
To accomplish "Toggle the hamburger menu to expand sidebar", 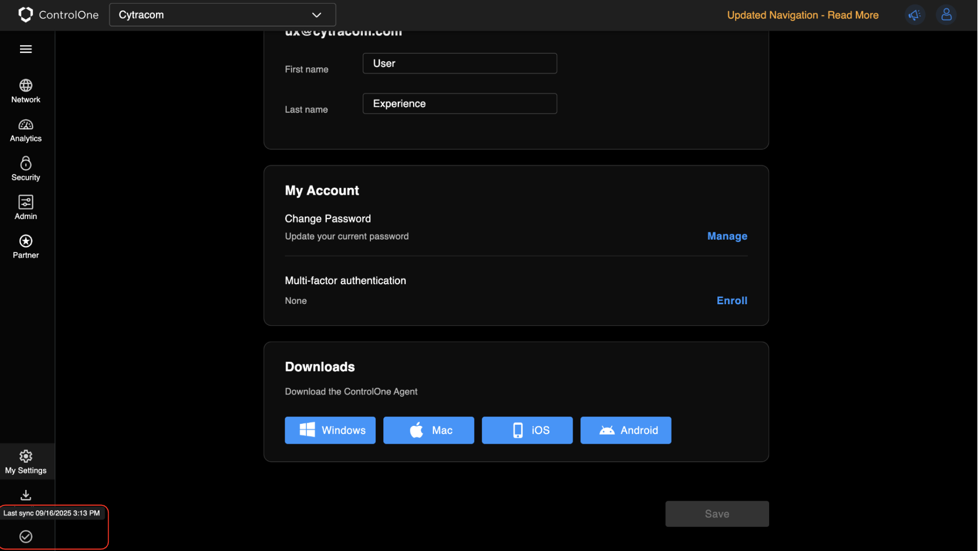I will point(26,49).
